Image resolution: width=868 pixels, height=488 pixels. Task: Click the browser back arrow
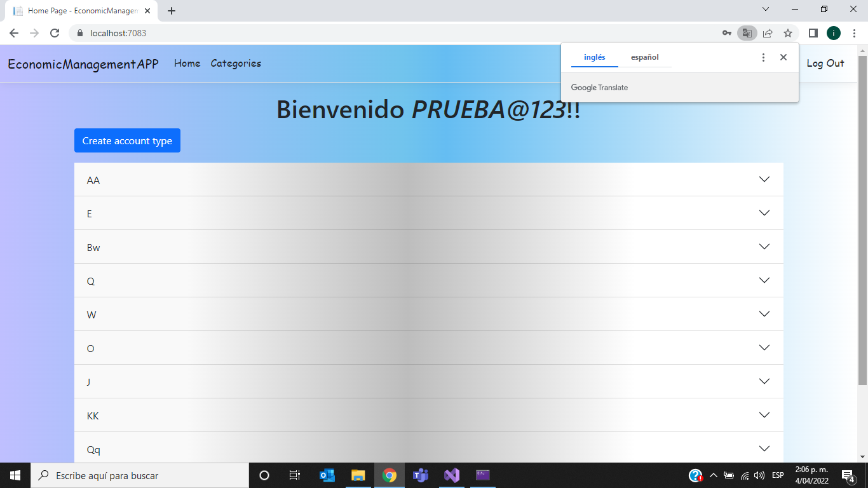point(14,33)
